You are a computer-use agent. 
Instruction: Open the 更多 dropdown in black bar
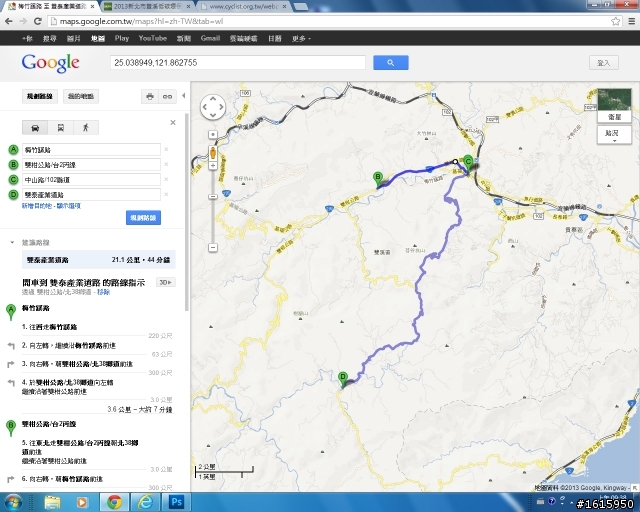tap(301, 38)
